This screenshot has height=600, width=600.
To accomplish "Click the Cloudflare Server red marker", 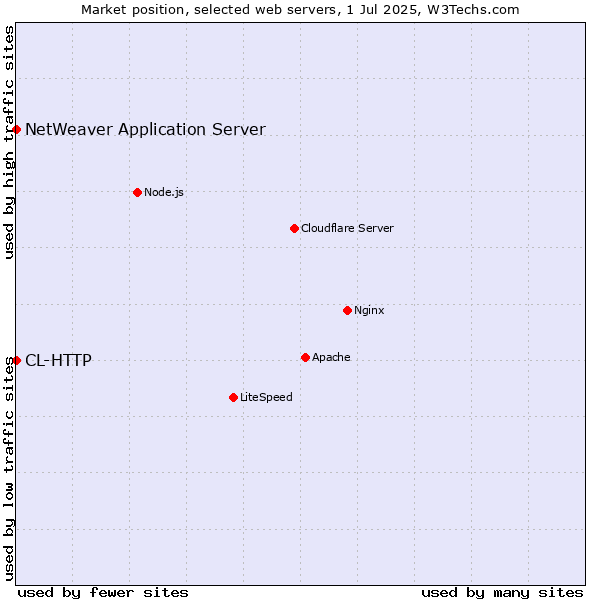I will (294, 228).
